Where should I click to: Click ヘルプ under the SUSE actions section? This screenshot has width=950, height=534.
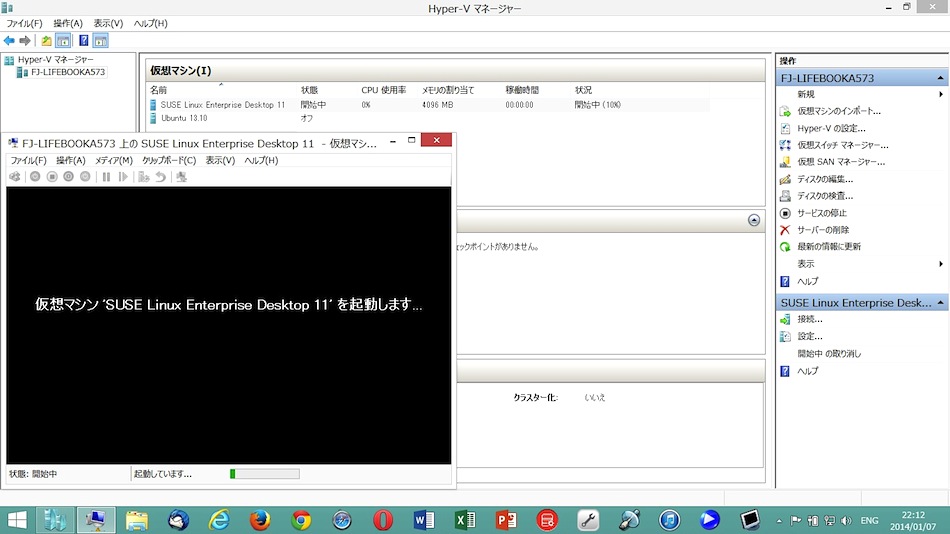coord(807,370)
